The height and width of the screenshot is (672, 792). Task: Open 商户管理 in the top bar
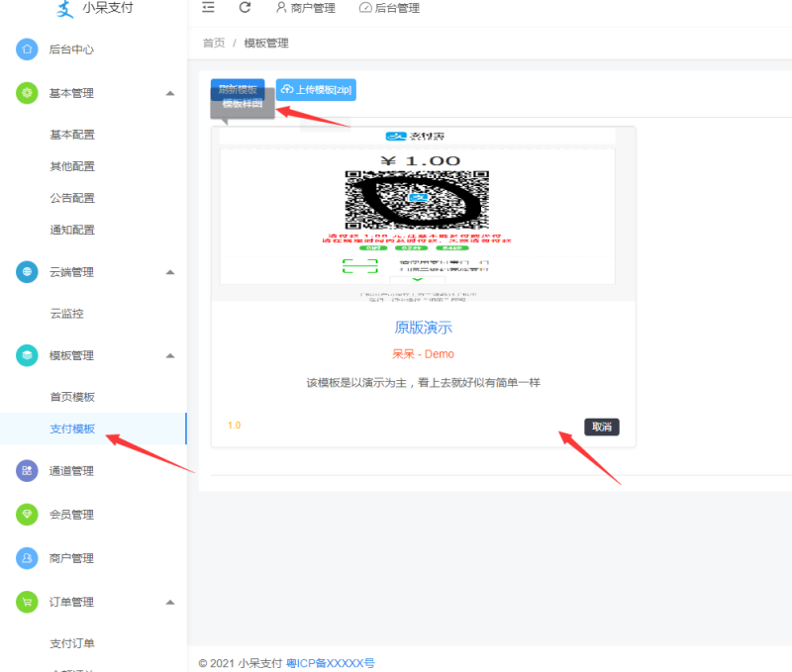click(x=305, y=8)
